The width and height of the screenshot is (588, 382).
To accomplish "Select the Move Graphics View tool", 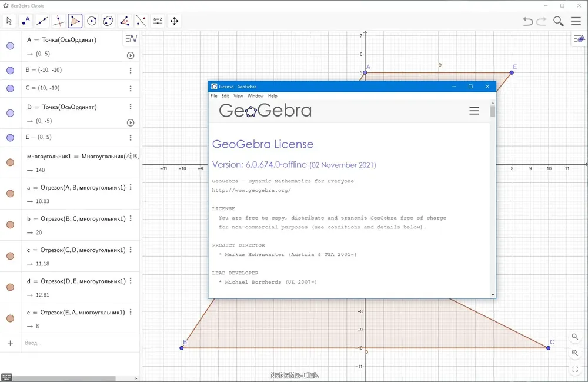I will (175, 21).
